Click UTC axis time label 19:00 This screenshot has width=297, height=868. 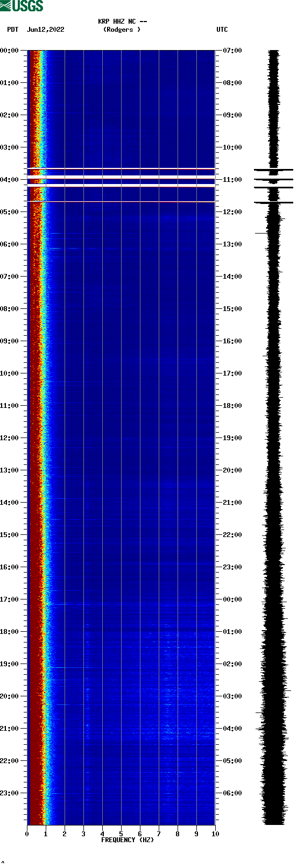[232, 438]
